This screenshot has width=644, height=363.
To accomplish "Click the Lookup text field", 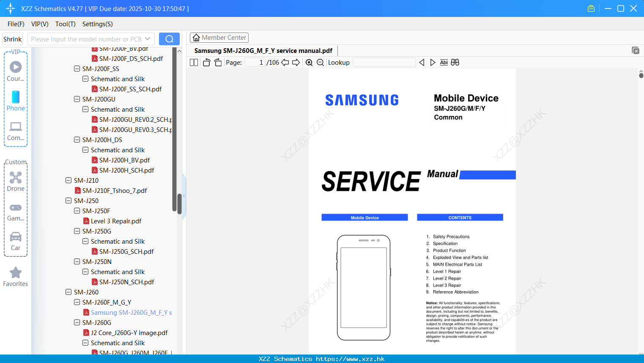I will tap(384, 63).
